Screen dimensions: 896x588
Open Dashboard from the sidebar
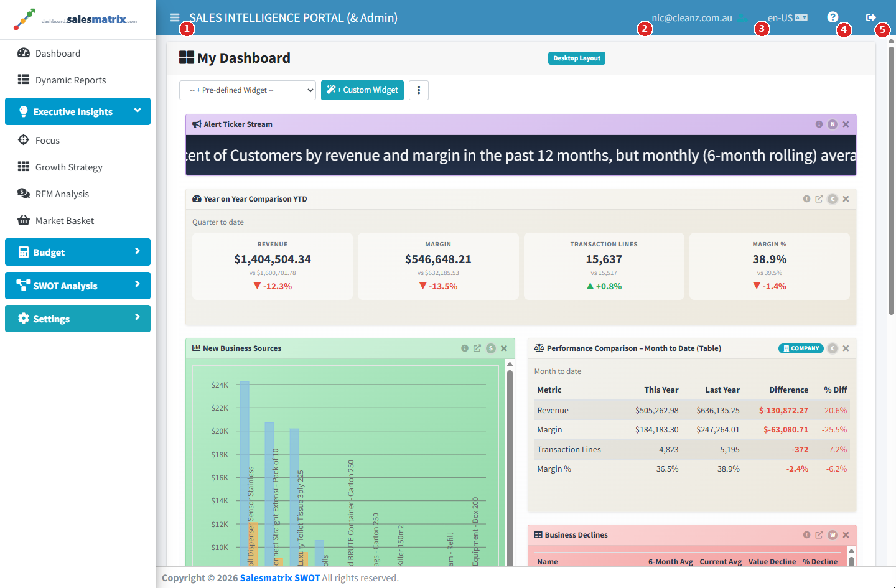(78, 54)
